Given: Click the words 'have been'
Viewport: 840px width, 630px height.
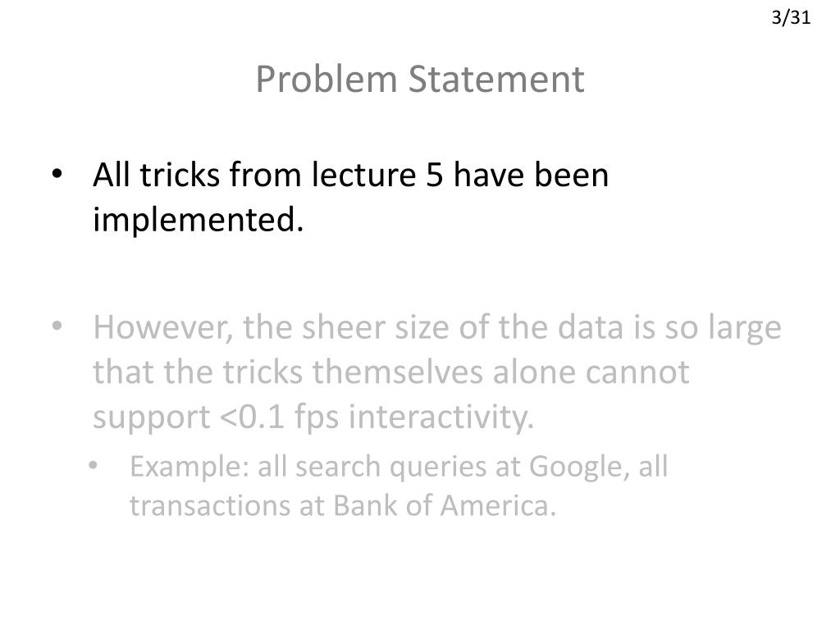Looking at the screenshot, I should [531, 175].
